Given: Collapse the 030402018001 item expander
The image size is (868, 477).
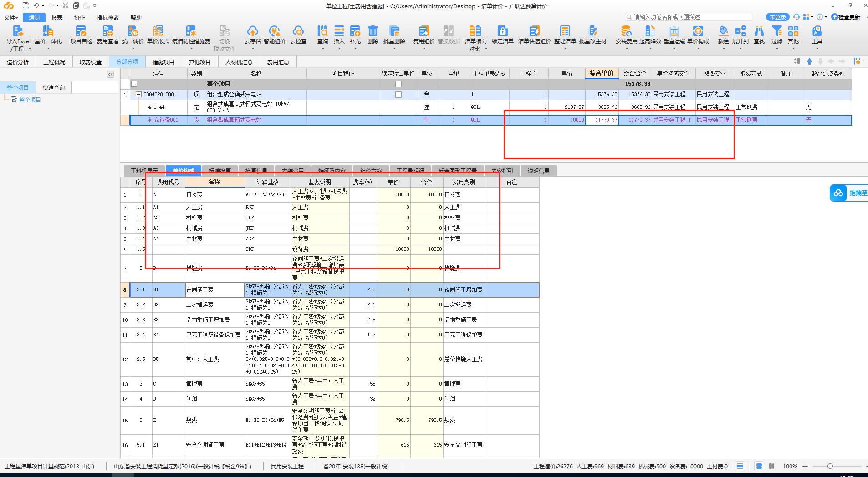Looking at the screenshot, I should click(139, 95).
